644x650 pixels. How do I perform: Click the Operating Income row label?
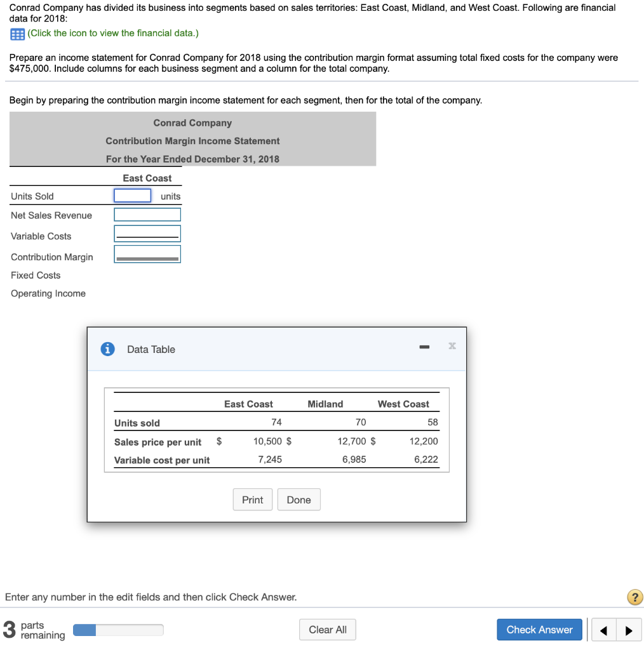tap(48, 293)
